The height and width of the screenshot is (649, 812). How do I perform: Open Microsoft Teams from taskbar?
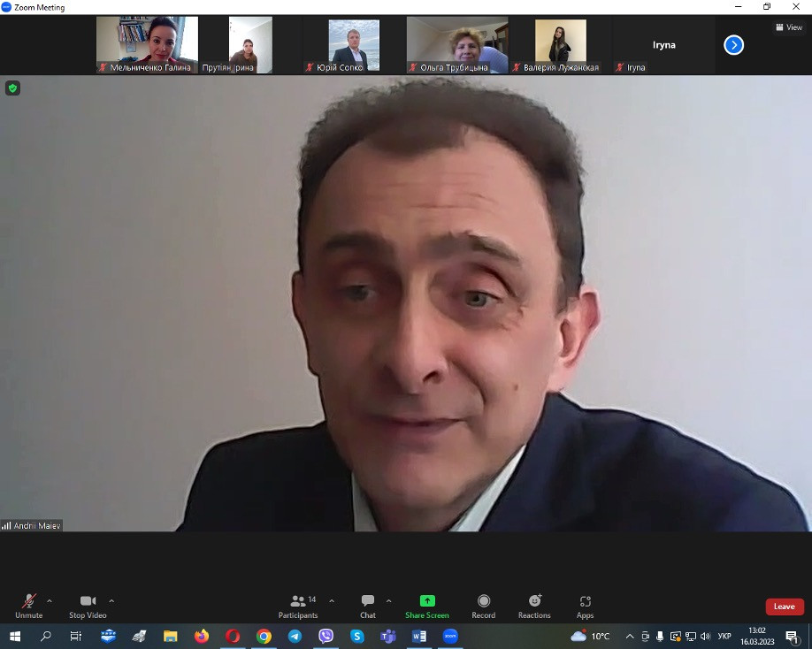tap(388, 636)
